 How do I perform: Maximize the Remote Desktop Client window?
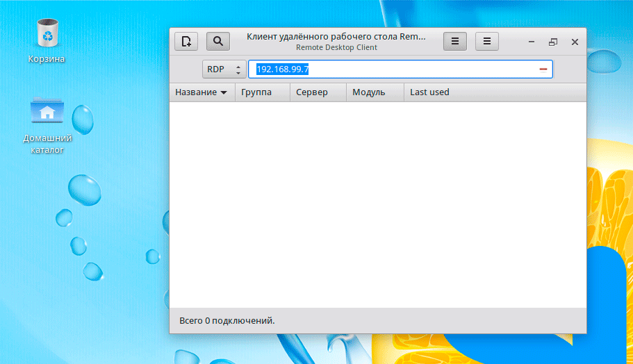[553, 42]
